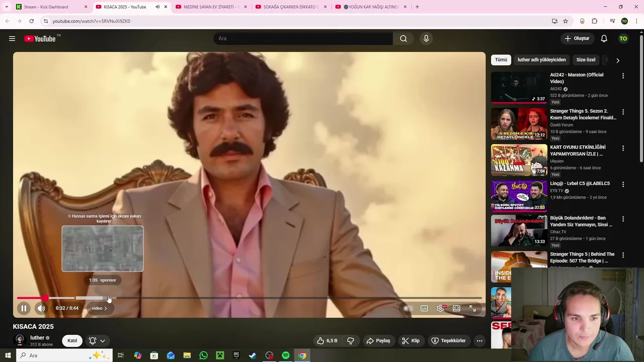Select the 'Size özel' chip

(x=586, y=60)
